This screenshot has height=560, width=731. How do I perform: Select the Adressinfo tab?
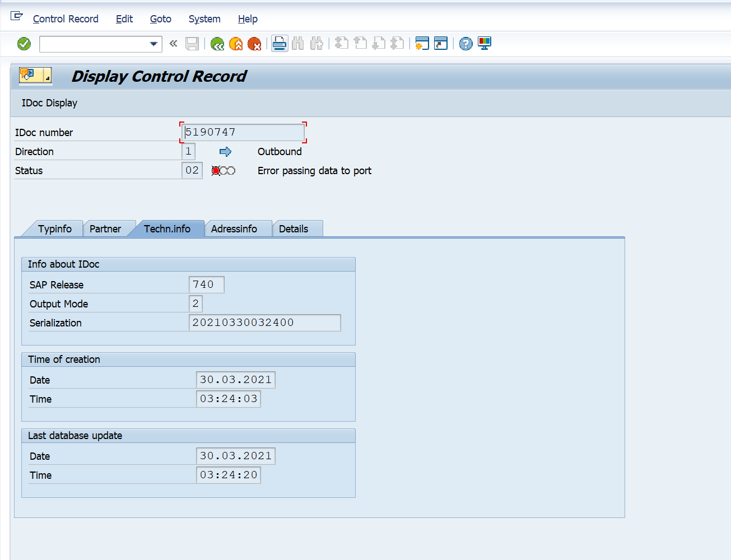tap(234, 229)
